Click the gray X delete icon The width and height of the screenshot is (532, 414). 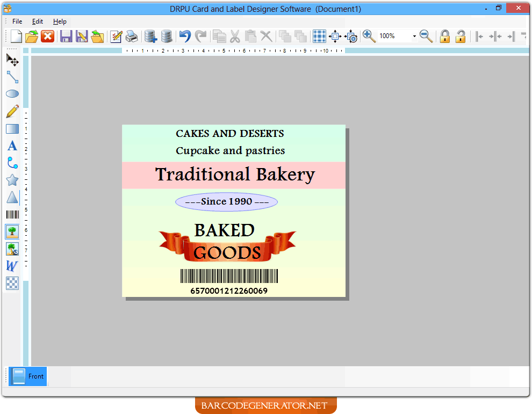(267, 37)
